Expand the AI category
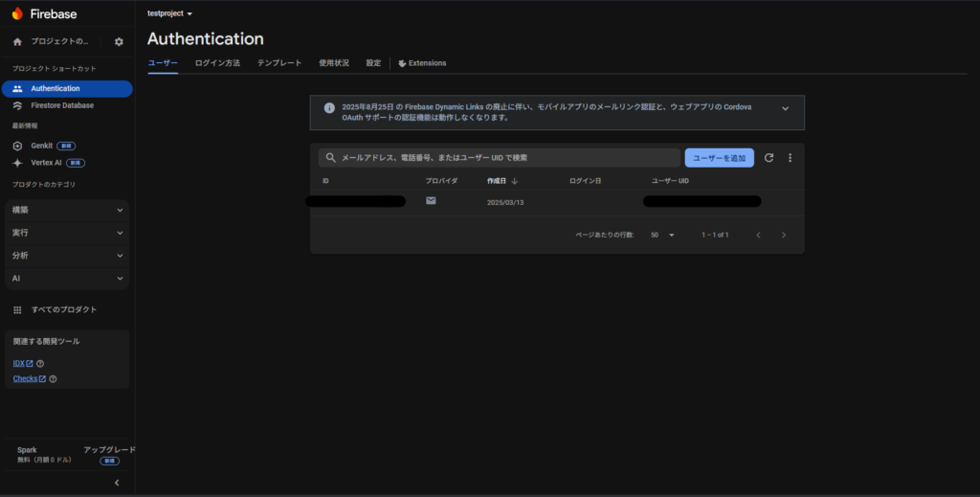This screenshot has width=980, height=497. [67, 279]
